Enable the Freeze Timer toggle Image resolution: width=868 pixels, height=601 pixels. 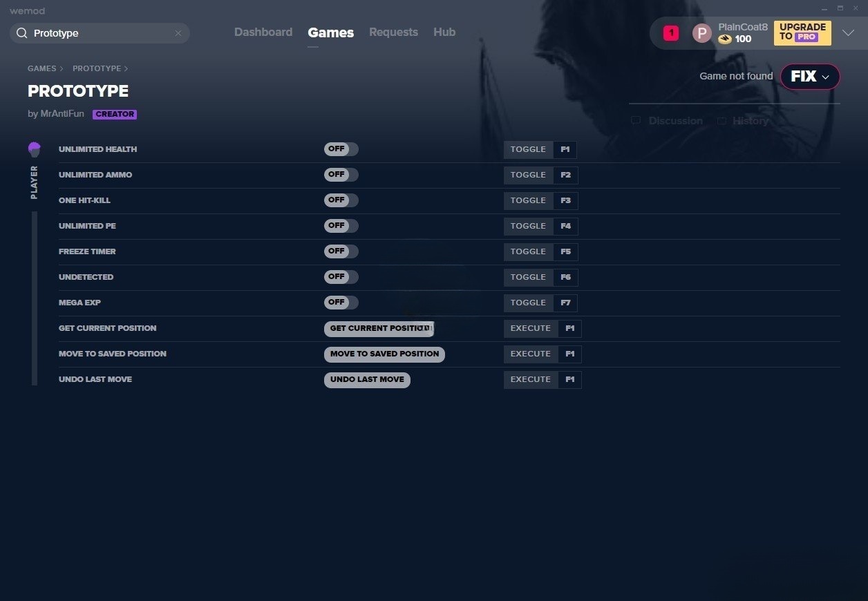tap(341, 251)
